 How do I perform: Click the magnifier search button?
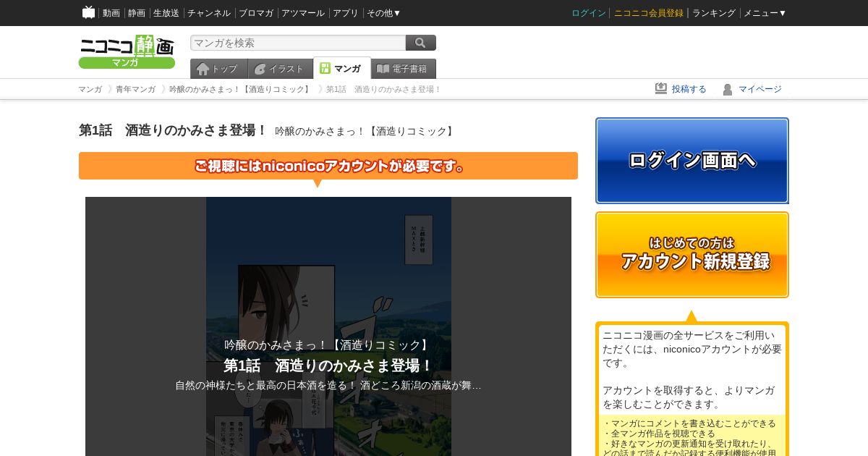[421, 43]
